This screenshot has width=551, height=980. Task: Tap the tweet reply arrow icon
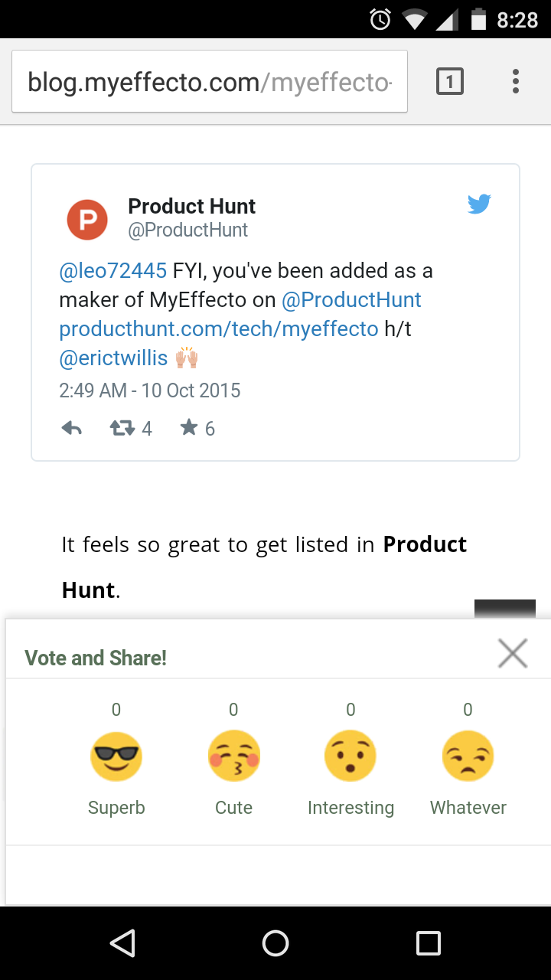(72, 428)
